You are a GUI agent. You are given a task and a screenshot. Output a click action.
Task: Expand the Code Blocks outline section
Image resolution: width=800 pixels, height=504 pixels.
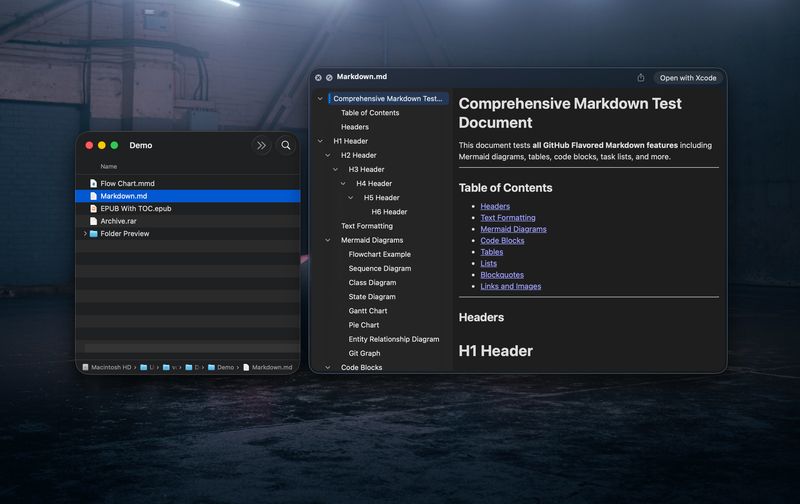pos(328,367)
